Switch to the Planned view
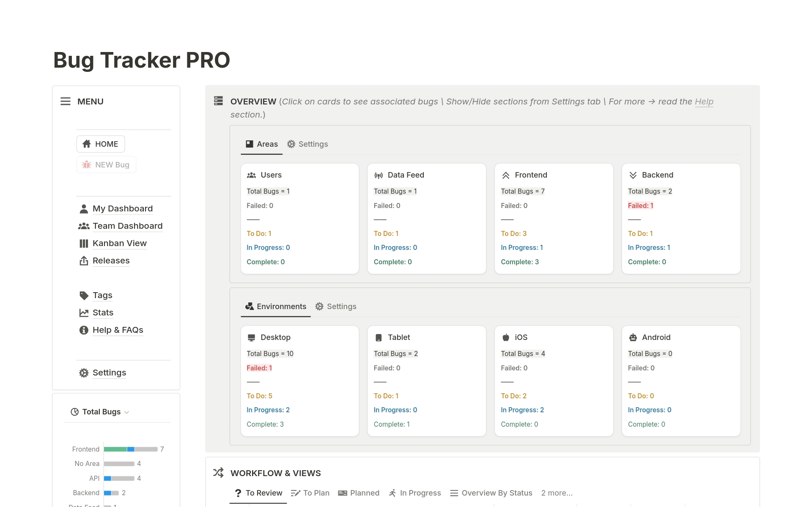 (359, 493)
